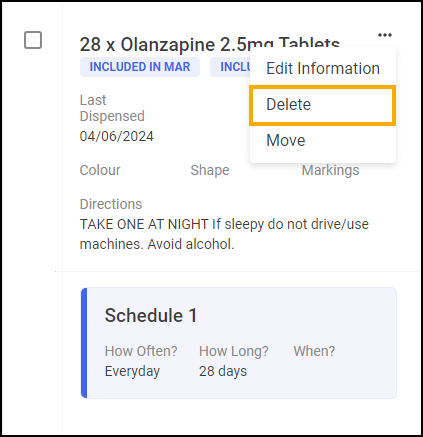Click the Everyday frequency value
Screen dimensions: 423x437
click(132, 371)
